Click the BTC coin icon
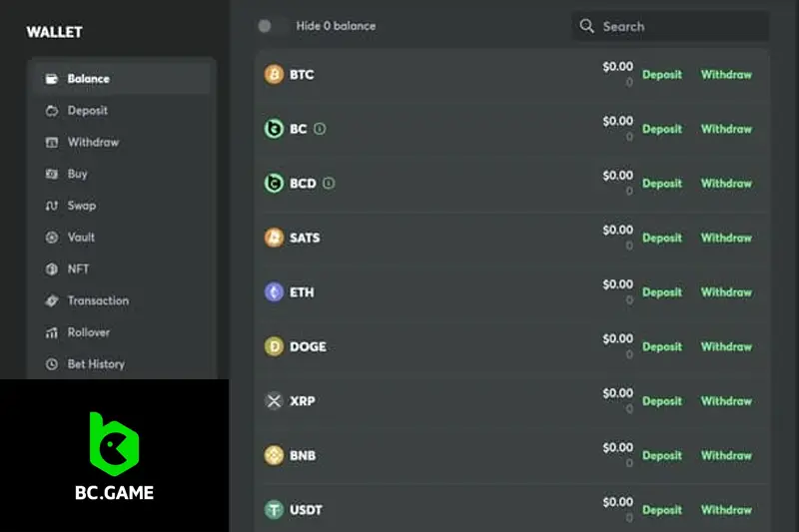 click(x=274, y=74)
